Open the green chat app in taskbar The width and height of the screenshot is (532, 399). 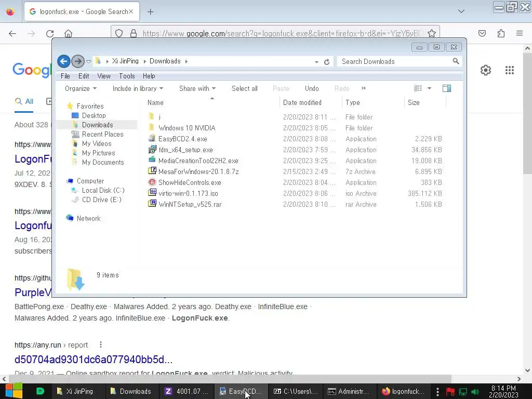[x=40, y=391]
